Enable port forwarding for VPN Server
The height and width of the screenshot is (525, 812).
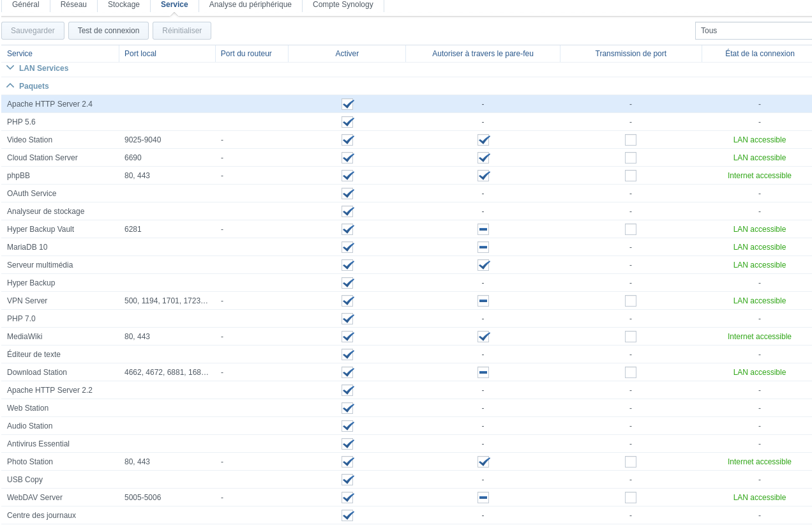[x=631, y=301]
